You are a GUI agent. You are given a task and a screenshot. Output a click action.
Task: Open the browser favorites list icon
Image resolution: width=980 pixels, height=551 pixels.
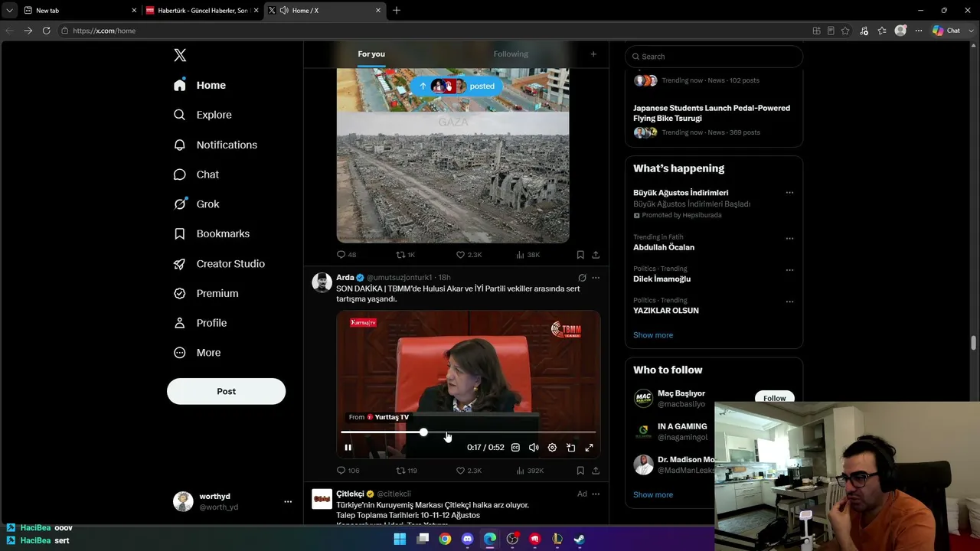tap(882, 31)
